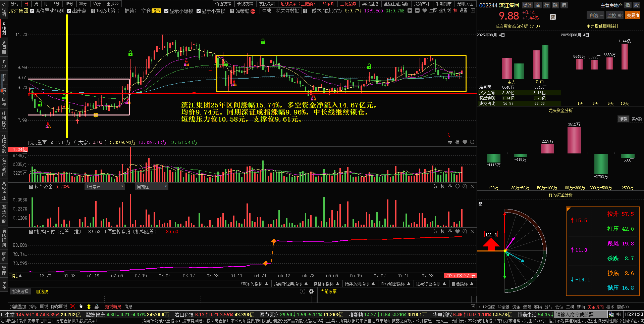The width and height of the screenshot is (644, 324).
Task: Favorite the volume indicator with the heart icon
Action: (465, 142)
